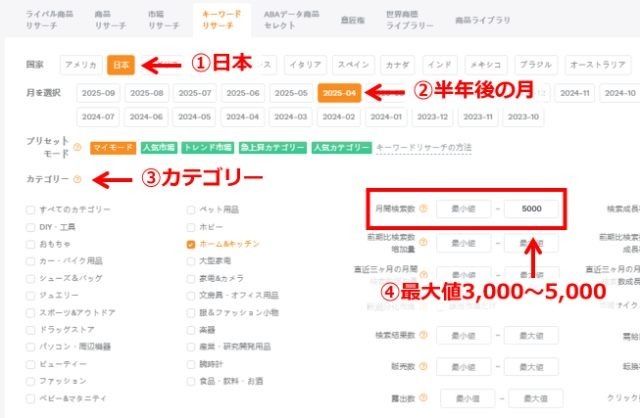Select 日本 as country
Screen dimensions: 640x418
pyautogui.click(x=121, y=65)
